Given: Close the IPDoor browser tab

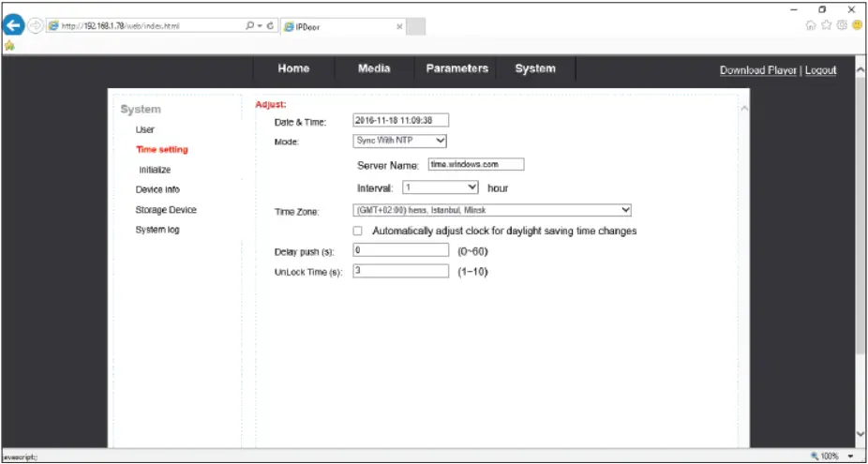Looking at the screenshot, I should 399,26.
